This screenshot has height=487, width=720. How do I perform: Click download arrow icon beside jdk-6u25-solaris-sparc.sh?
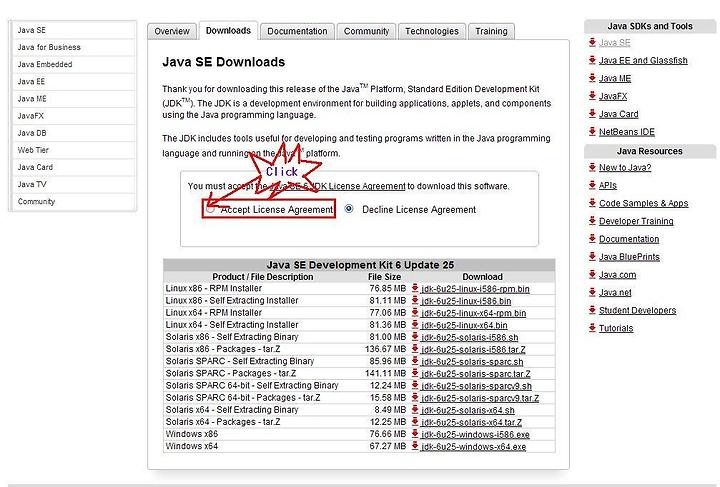pos(415,361)
